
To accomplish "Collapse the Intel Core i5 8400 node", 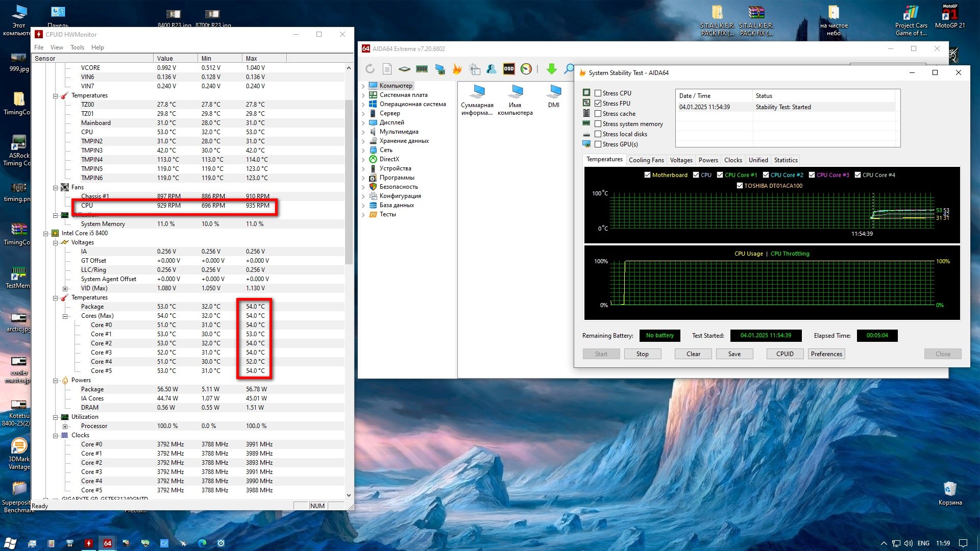I will pyautogui.click(x=45, y=234).
